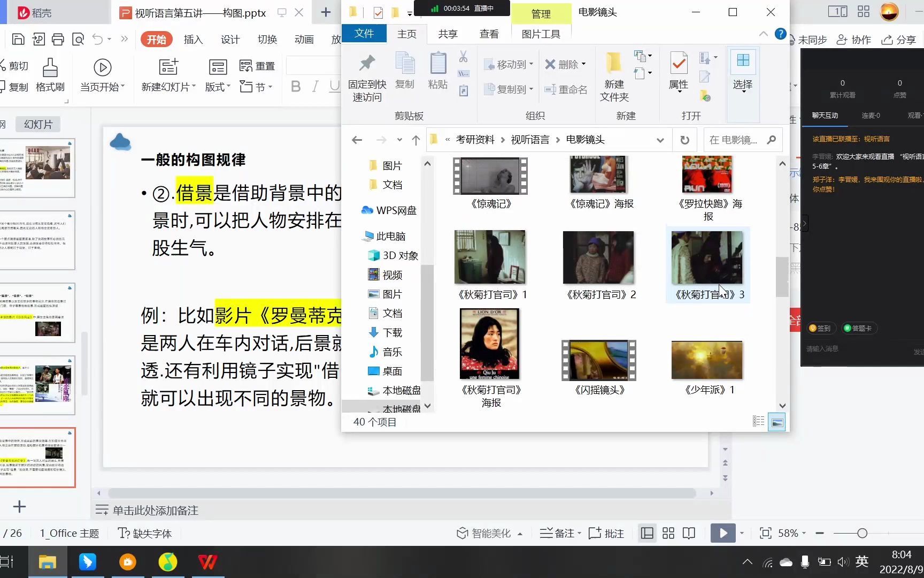This screenshot has width=924, height=578.
Task: Switch to 连麦 tab in live panel
Action: (x=871, y=116)
